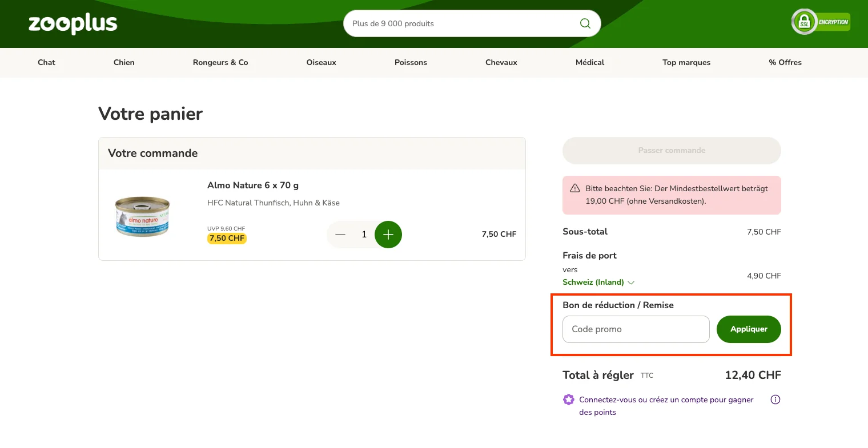
Task: Click the warning triangle in the minimum order alert
Action: [x=576, y=188]
